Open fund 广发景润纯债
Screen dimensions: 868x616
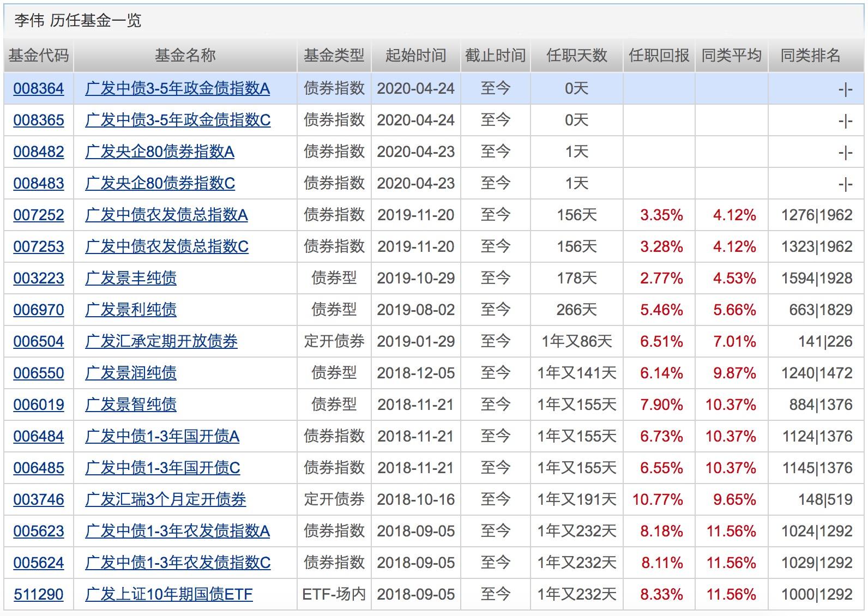click(131, 373)
